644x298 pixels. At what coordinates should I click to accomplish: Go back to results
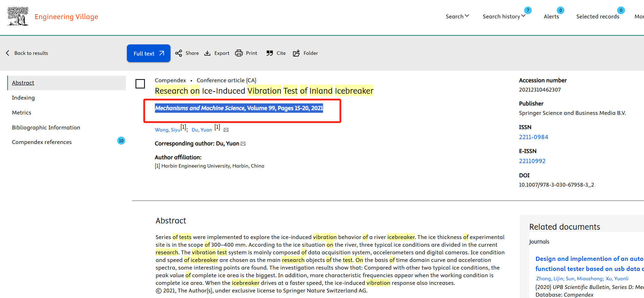pos(27,53)
